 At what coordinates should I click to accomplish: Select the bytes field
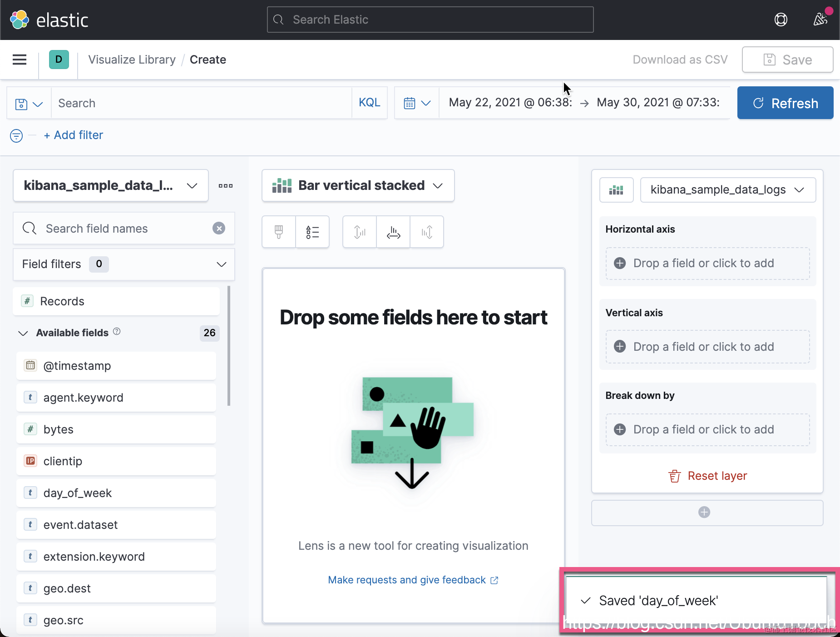(116, 429)
